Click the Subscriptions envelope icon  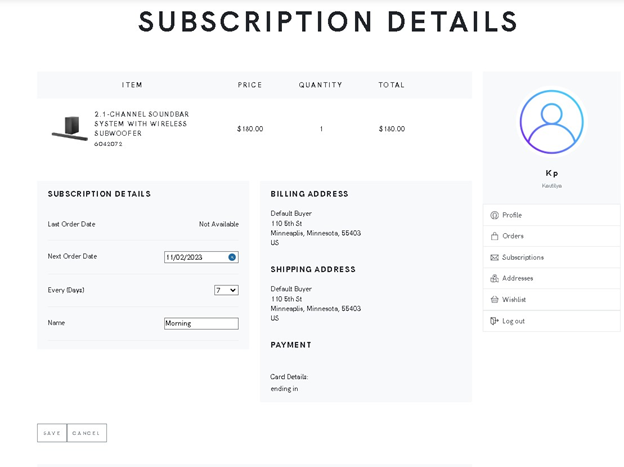[494, 258]
